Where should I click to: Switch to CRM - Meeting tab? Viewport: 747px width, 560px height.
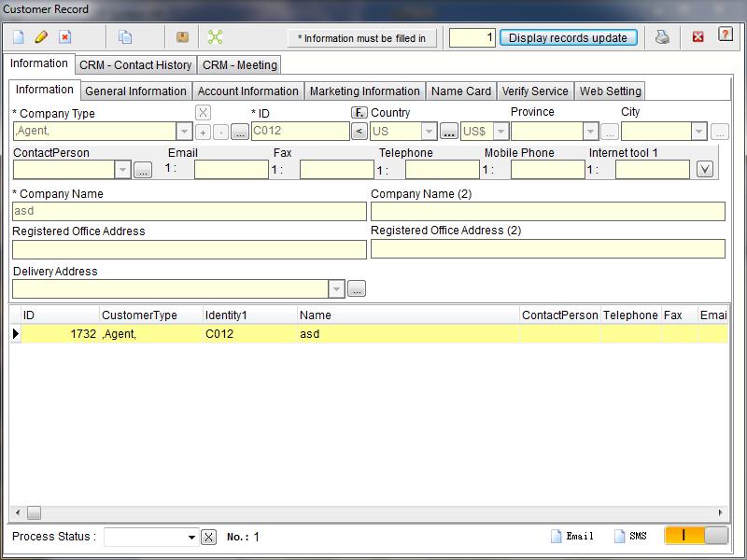pos(240,64)
